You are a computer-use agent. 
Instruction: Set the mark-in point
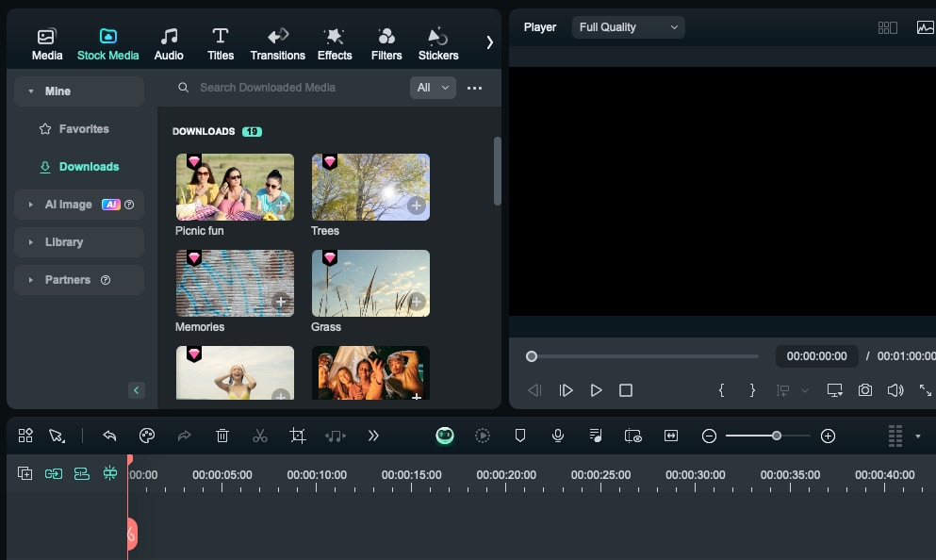[721, 390]
